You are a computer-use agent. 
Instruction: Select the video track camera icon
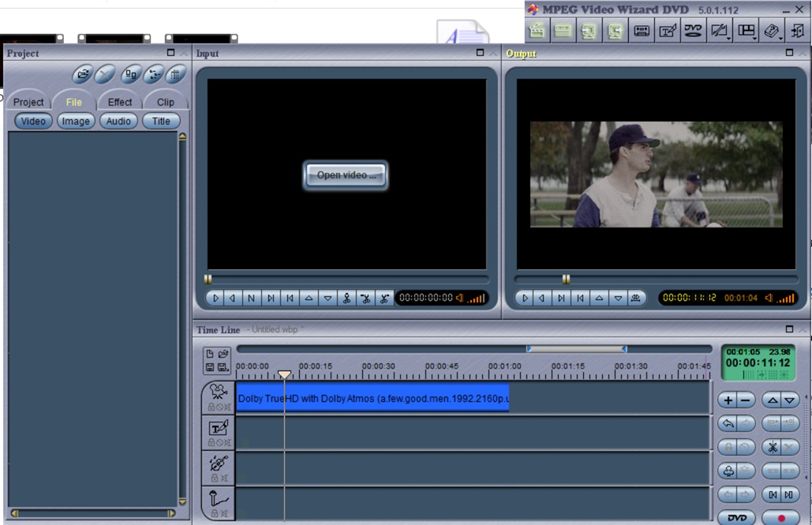[219, 392]
